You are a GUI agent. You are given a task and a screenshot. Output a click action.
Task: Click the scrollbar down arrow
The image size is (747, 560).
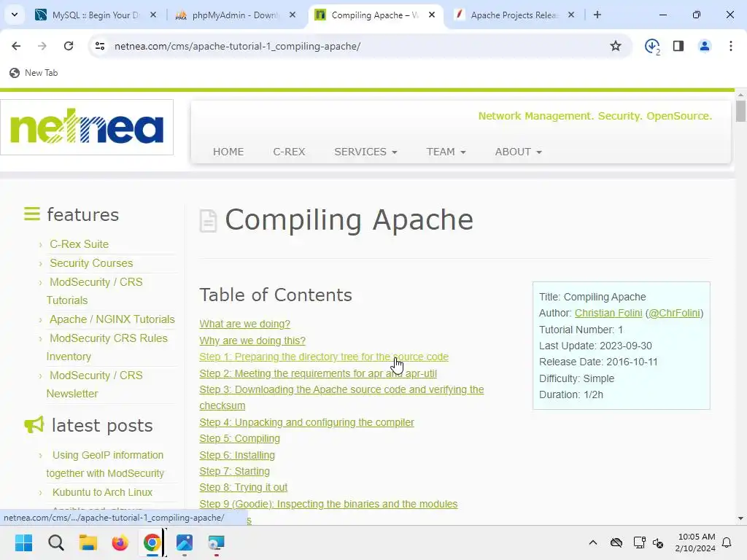pyautogui.click(x=740, y=518)
